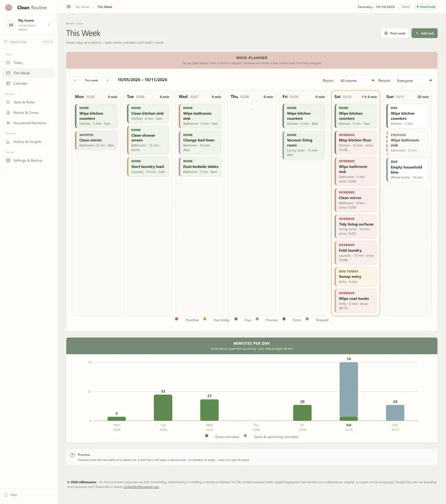Click the Help icon at sidebar bottom
The height and width of the screenshot is (504, 446).
[6, 495]
